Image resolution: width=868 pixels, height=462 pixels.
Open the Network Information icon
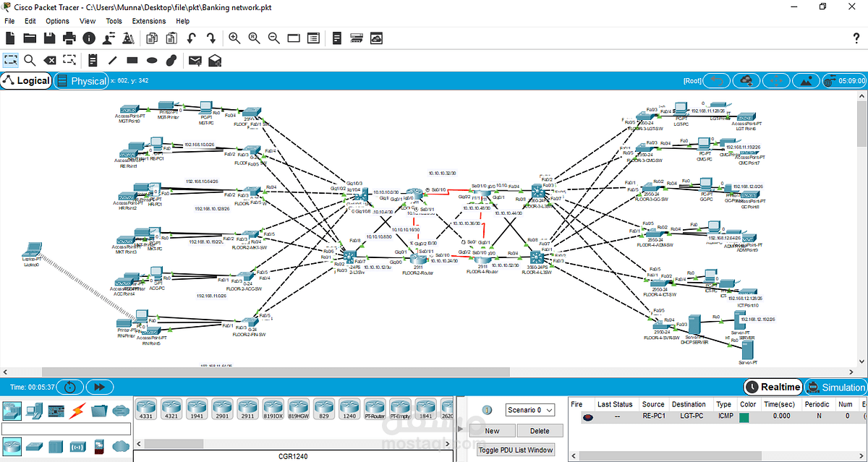[89, 38]
